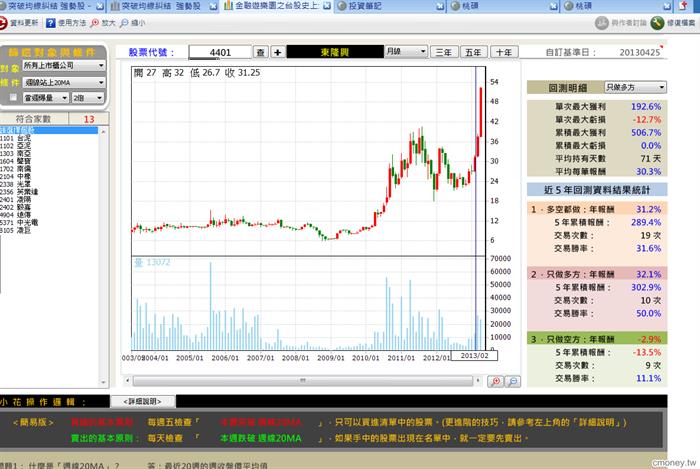
Task: Switch to second 突破均線糾結 強勢股 tab
Action: pos(163,6)
